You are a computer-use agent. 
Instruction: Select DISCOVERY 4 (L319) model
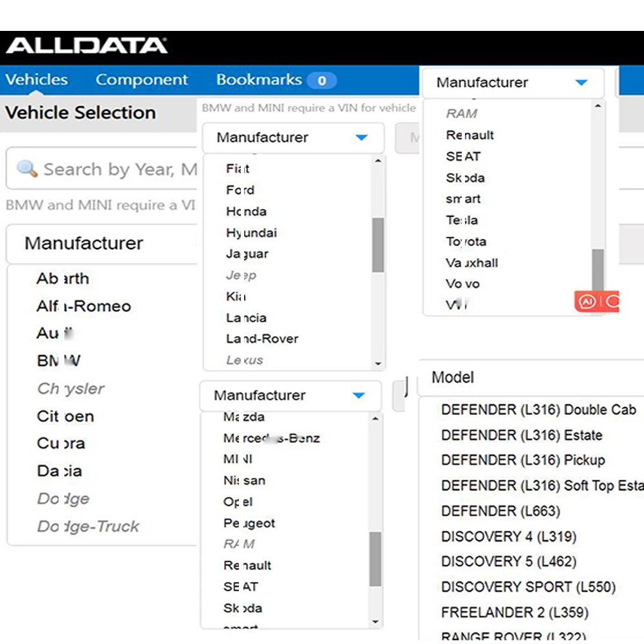[509, 537]
